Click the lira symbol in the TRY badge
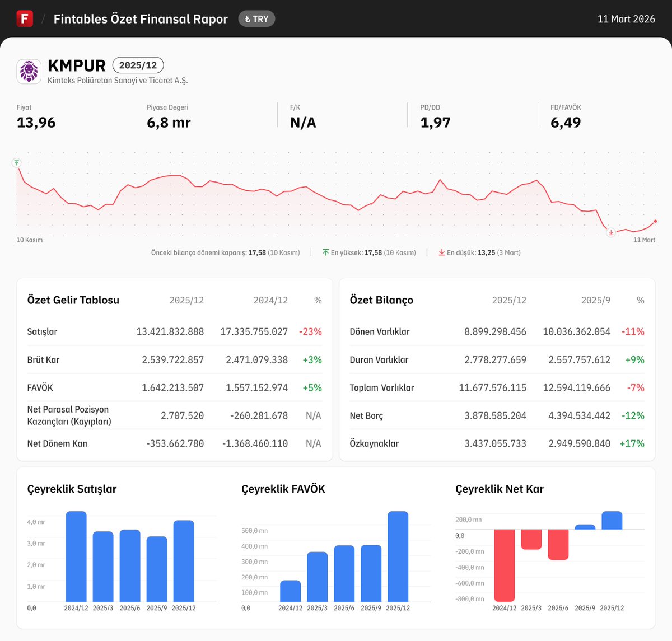Viewport: 672px width, 641px height. (x=247, y=18)
